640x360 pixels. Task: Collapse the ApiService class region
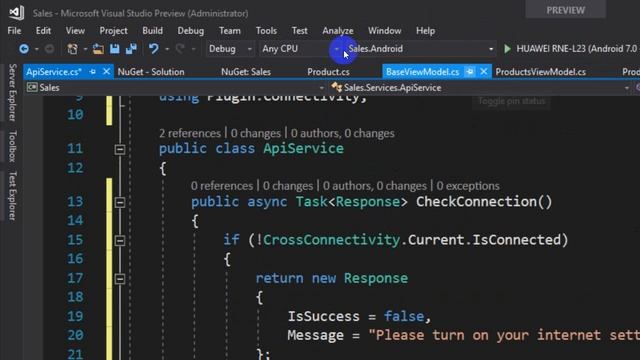pyautogui.click(x=120, y=149)
